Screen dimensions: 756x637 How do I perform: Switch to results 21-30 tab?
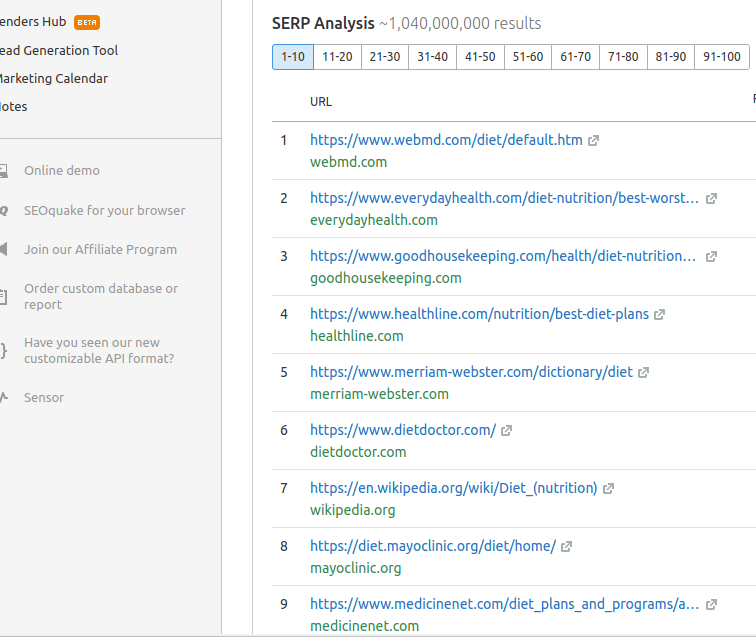click(x=385, y=57)
